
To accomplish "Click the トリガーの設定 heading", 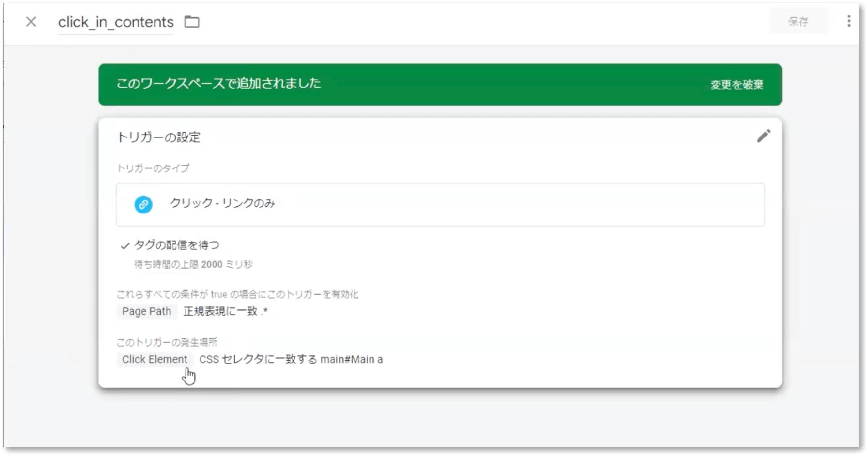I will point(159,137).
